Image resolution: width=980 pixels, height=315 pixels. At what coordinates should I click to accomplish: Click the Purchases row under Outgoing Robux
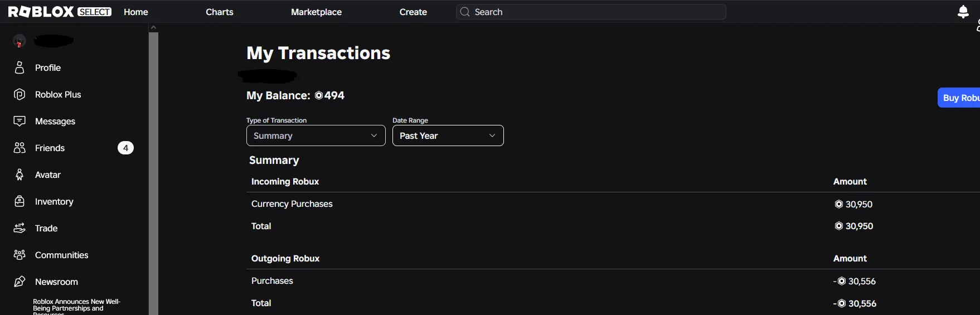pyautogui.click(x=272, y=281)
